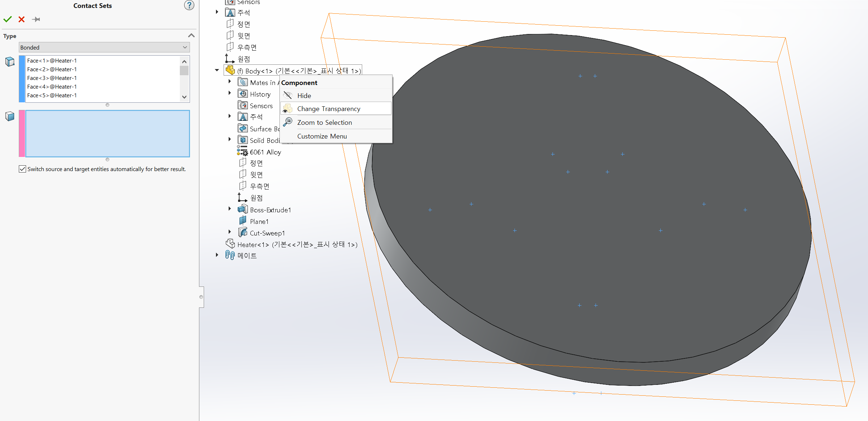This screenshot has height=421, width=868.
Task: Select top-level 우측면 plane
Action: [x=247, y=47]
